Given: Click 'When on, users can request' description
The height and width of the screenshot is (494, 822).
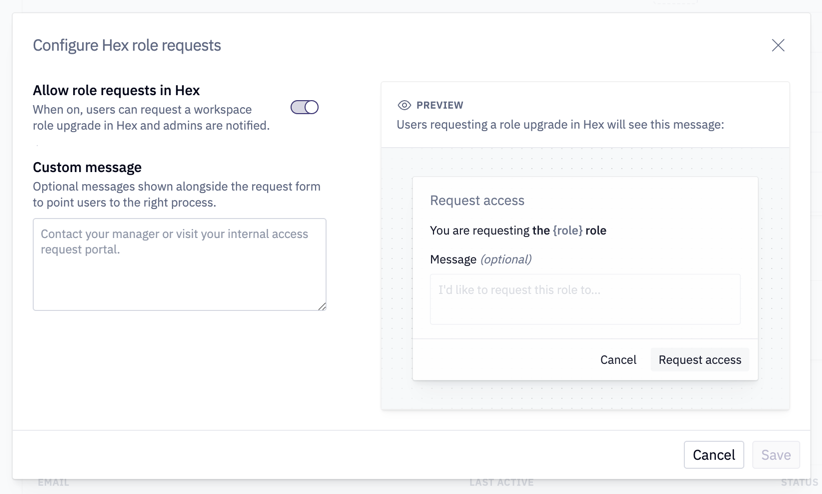Looking at the screenshot, I should pyautogui.click(x=151, y=117).
